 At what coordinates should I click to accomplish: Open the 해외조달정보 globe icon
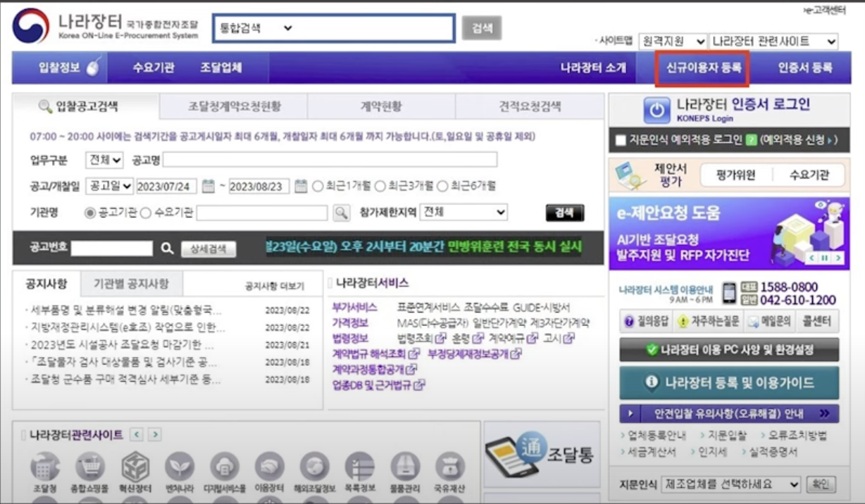coord(314,467)
